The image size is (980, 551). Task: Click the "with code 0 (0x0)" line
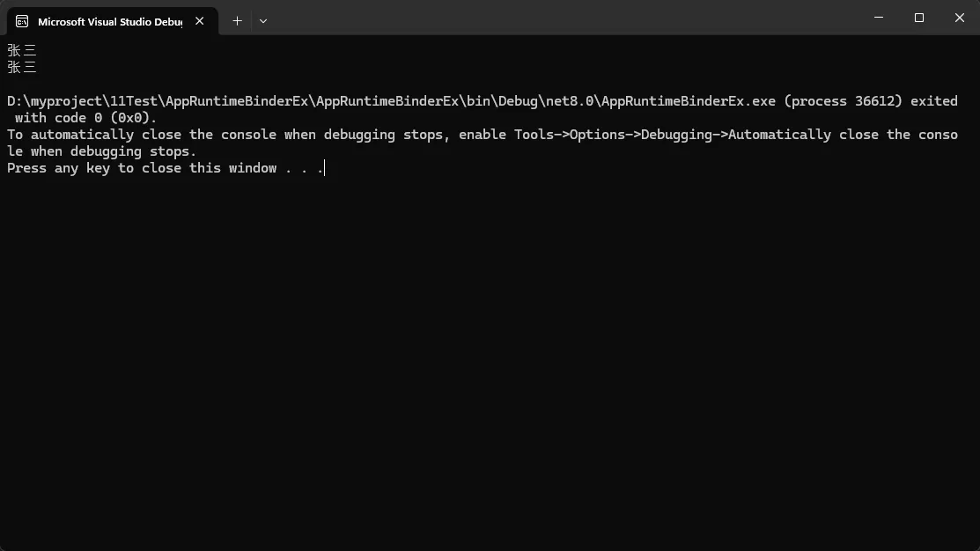coord(85,118)
